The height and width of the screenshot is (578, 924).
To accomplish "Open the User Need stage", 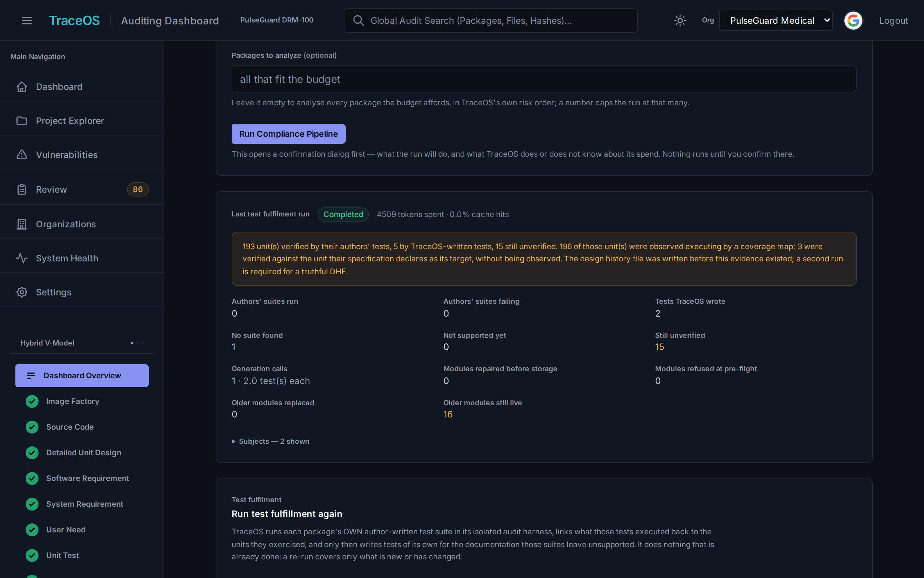I will point(66,530).
